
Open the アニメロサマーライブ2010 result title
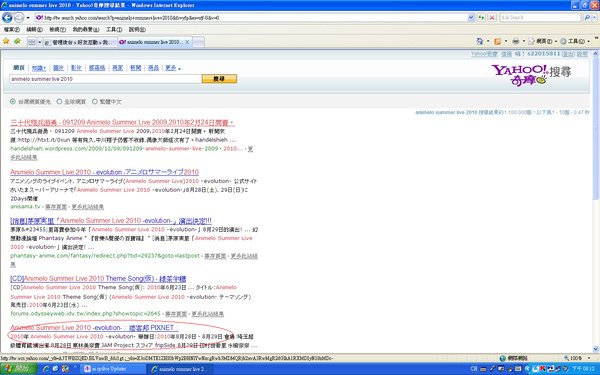click(104, 172)
